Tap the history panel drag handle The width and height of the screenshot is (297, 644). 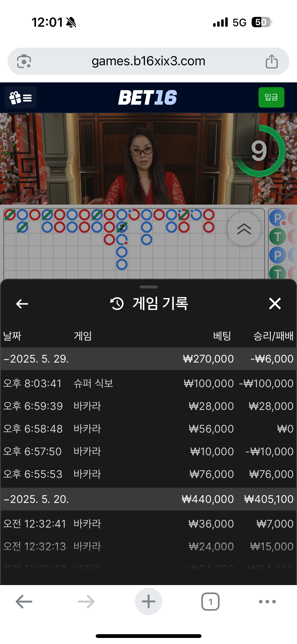[149, 287]
